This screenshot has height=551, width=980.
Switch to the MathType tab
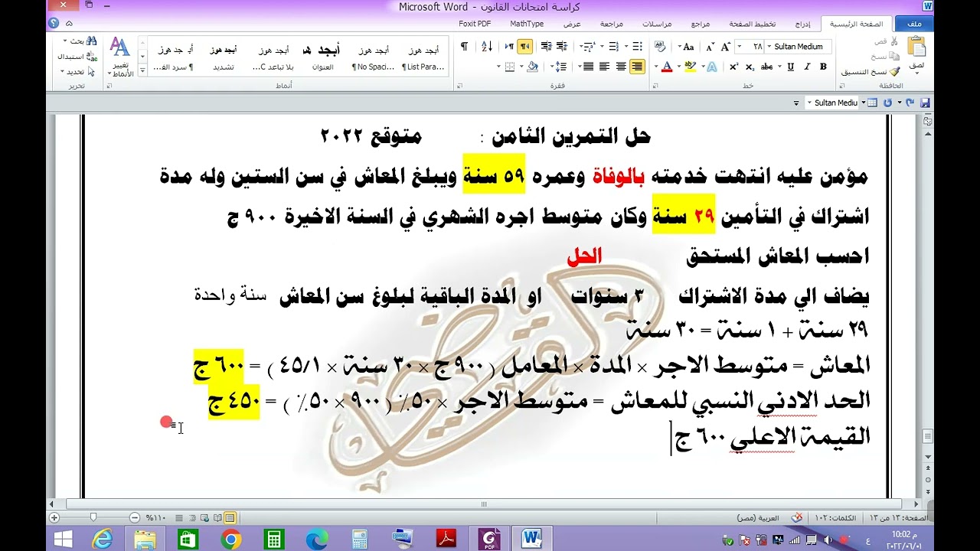click(x=527, y=24)
